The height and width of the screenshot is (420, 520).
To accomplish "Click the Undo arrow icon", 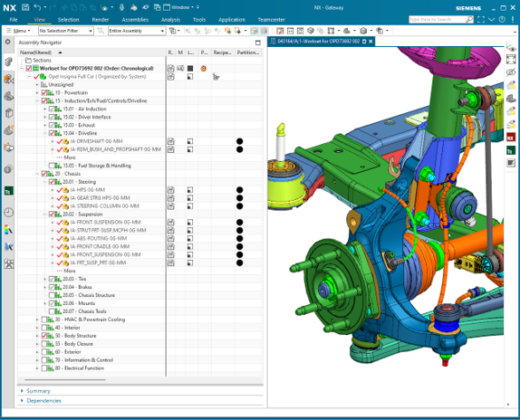I will pos(37,7).
